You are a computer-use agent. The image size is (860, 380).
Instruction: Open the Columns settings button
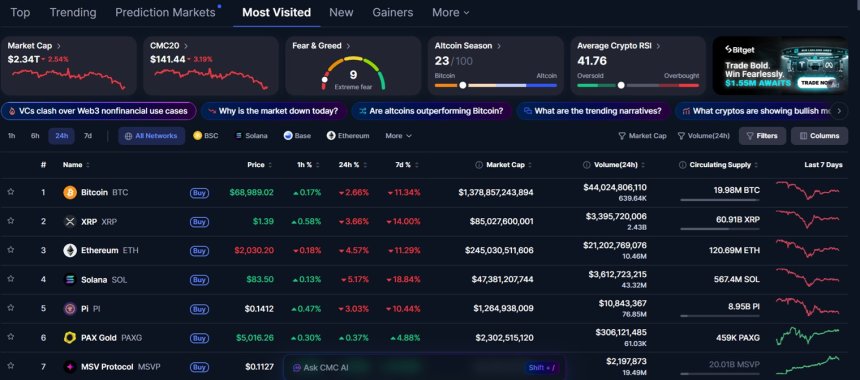coord(819,136)
